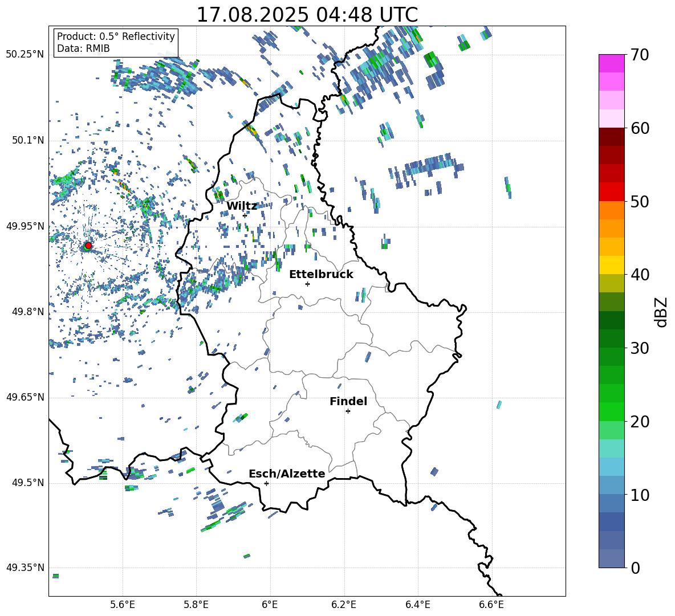Viewport: 675px width, 616px height.
Task: Click the 49.95°N latitude label
Action: click(x=25, y=226)
